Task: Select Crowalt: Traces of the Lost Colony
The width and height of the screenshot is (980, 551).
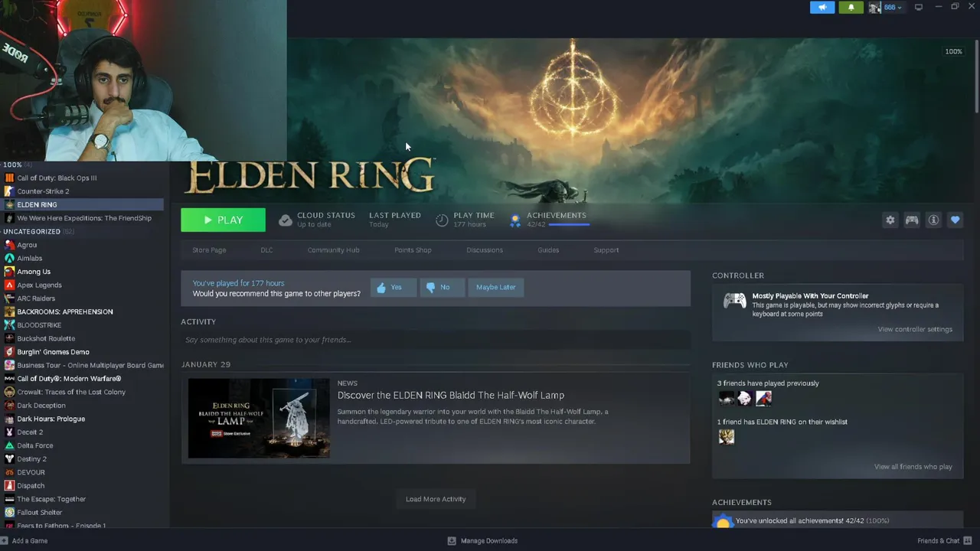Action: (x=71, y=392)
